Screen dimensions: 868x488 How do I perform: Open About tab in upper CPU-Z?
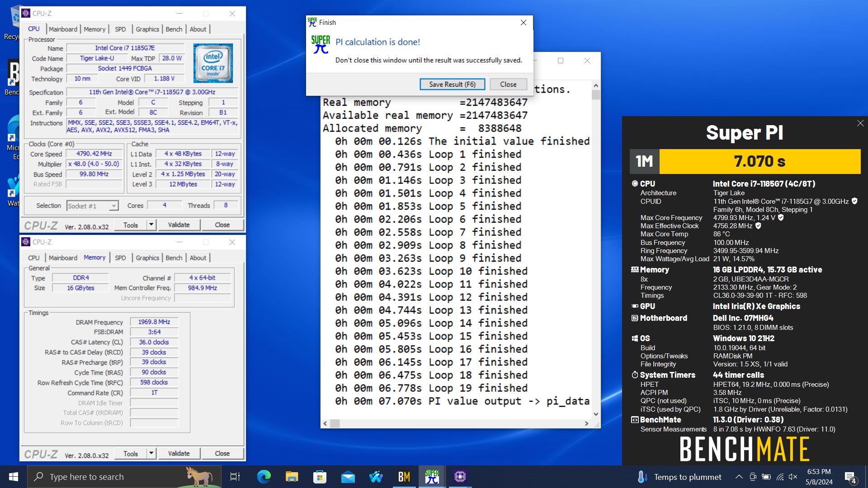(x=198, y=29)
